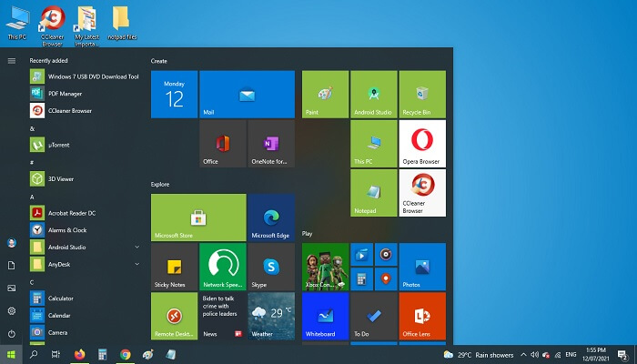637x364 pixels.
Task: Show hidden system tray icons
Action: (523, 355)
